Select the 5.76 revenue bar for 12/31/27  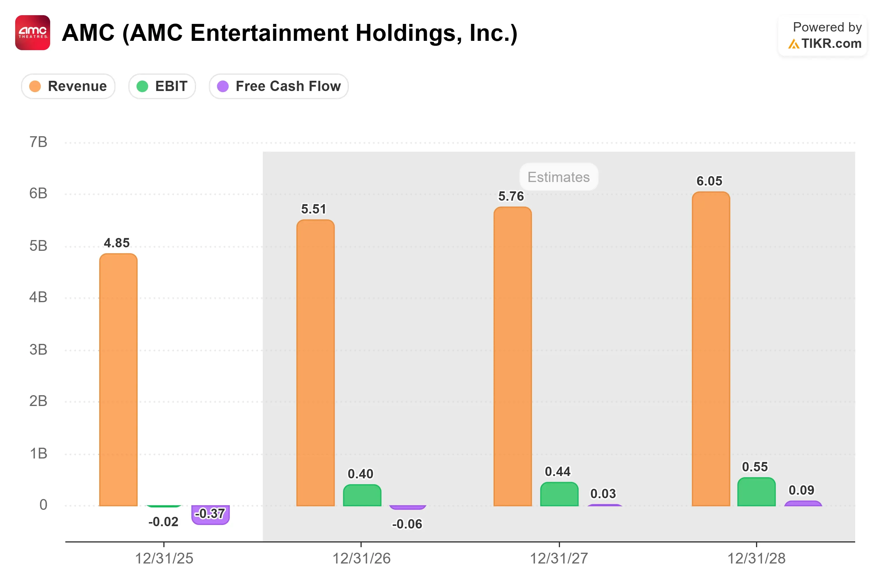(x=513, y=356)
